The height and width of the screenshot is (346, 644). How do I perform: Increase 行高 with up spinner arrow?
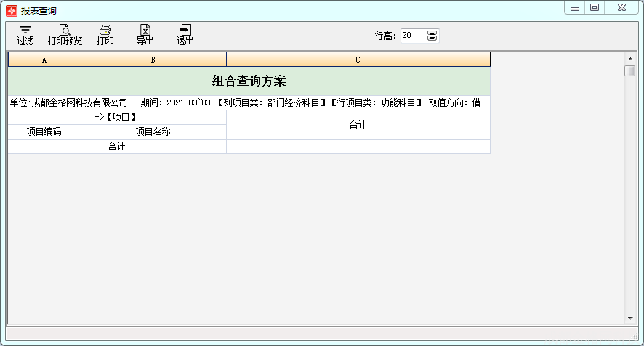pos(432,33)
